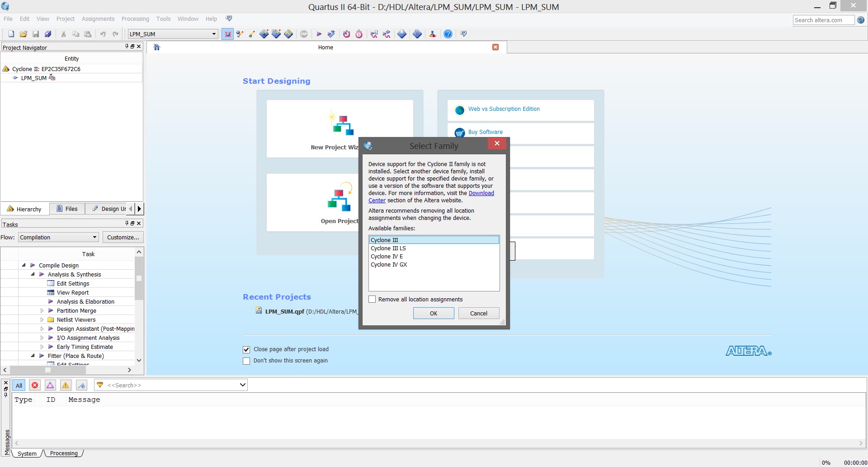Click the Cut scissors icon
868x467 pixels.
(64, 34)
